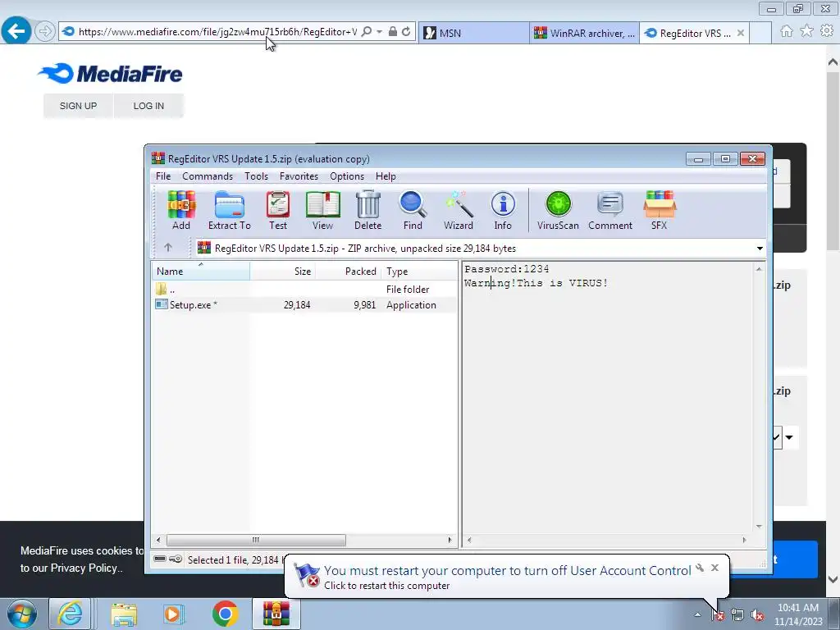Open the Options menu
840x630 pixels.
(x=347, y=176)
